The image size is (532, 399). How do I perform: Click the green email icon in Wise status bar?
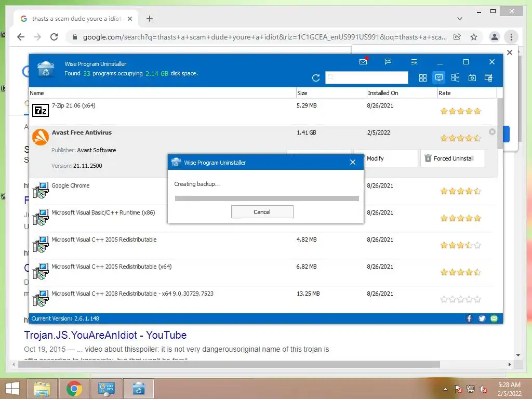pyautogui.click(x=494, y=318)
